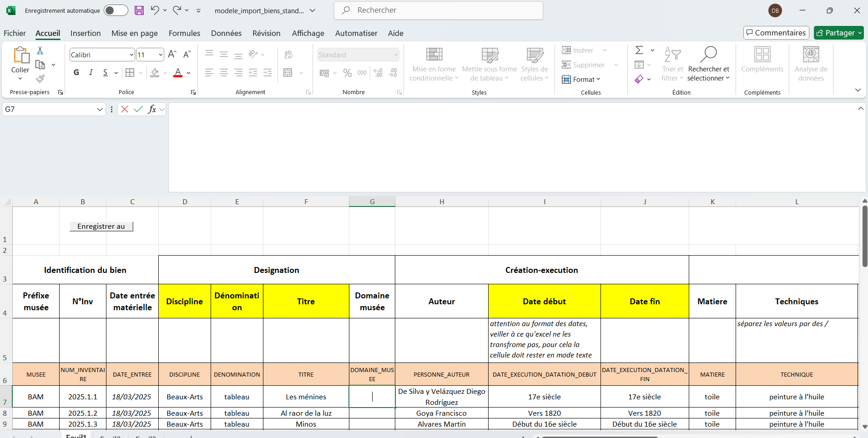Open the font size dropdown

[161, 55]
